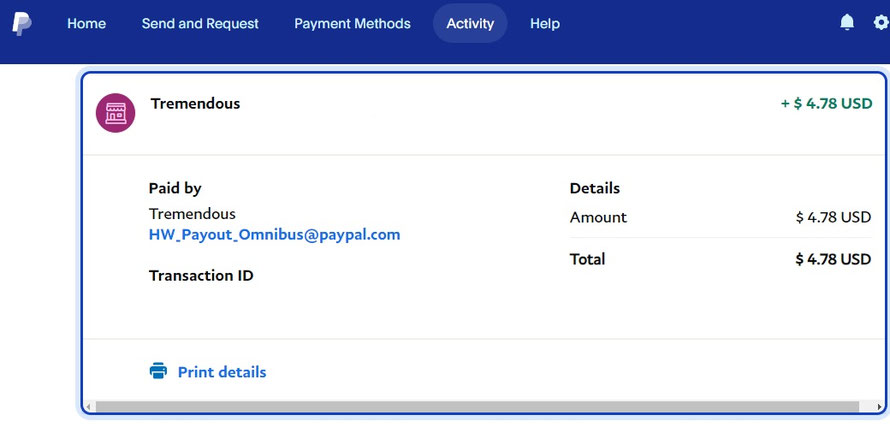Select the Activity tab
Screen dimensions: 890x439
coord(470,23)
